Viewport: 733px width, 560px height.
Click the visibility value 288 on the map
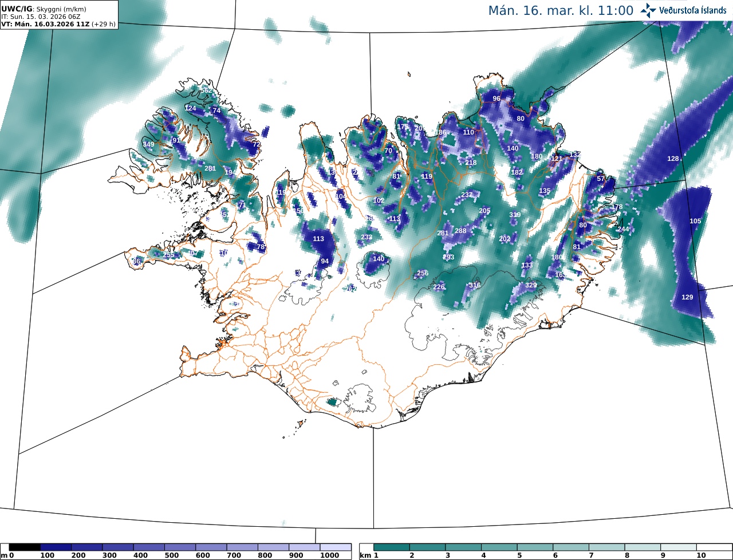460,231
